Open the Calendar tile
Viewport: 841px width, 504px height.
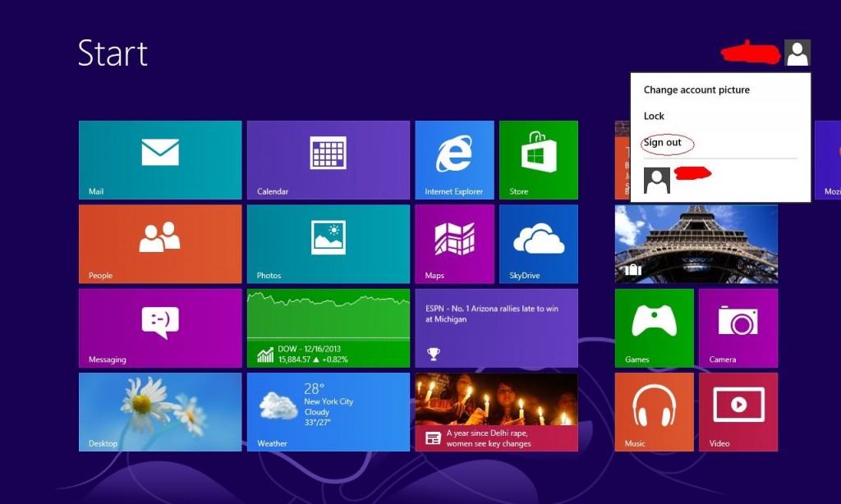point(329,160)
